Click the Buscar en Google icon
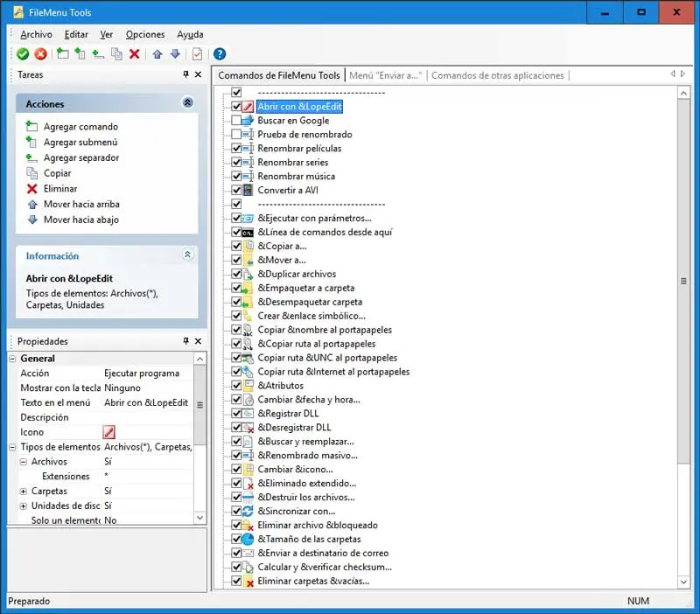Image resolution: width=700 pixels, height=614 pixels. (248, 121)
